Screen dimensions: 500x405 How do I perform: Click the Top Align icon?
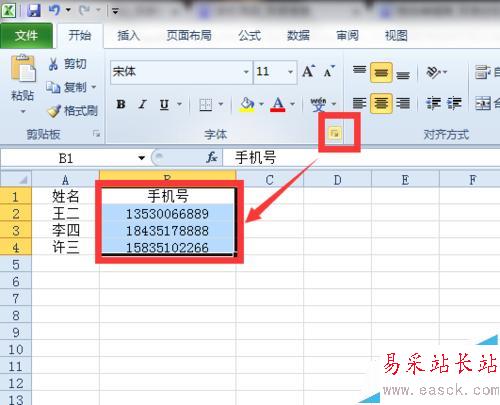tap(359, 71)
